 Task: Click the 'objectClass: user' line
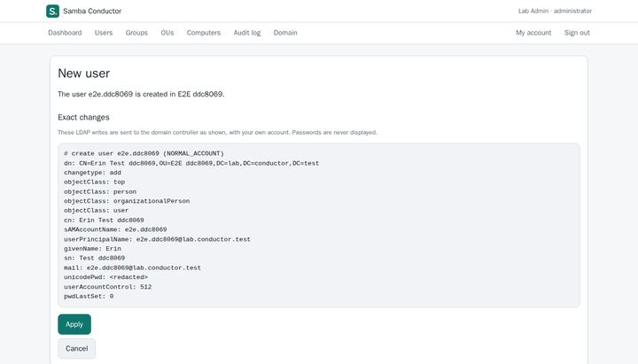point(96,210)
